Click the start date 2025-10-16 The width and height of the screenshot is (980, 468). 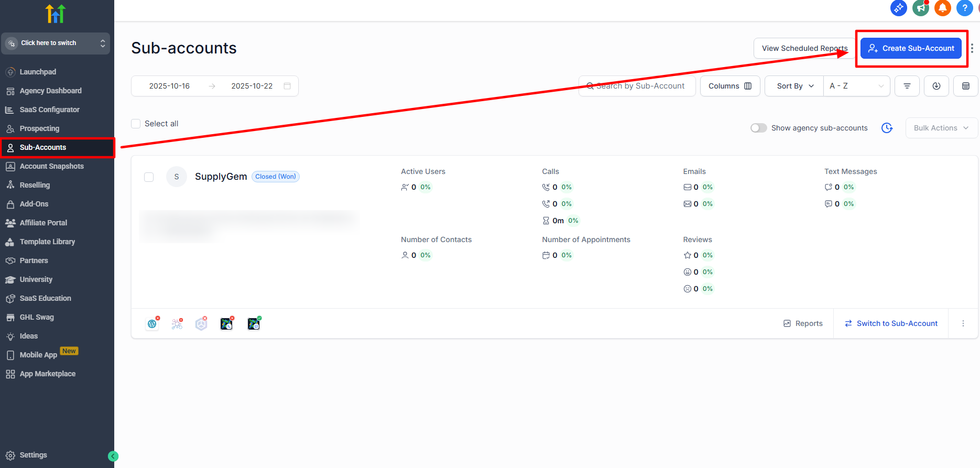click(x=169, y=86)
